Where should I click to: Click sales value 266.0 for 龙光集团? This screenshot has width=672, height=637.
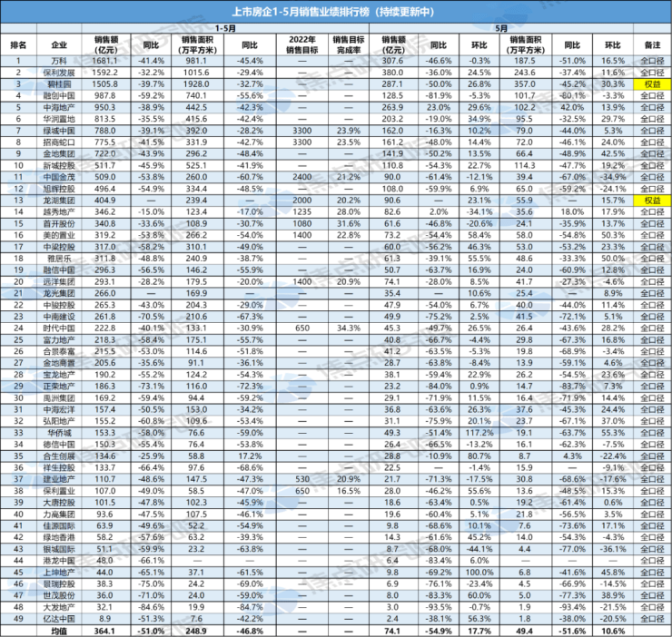click(x=105, y=293)
